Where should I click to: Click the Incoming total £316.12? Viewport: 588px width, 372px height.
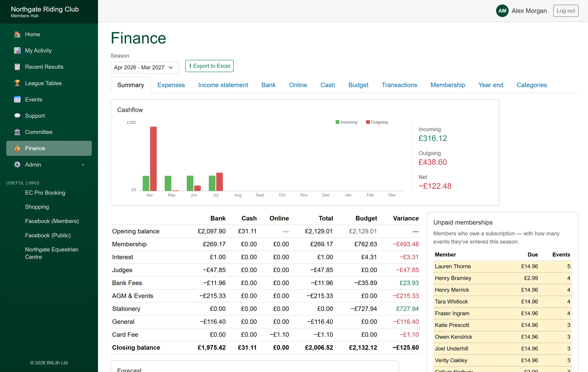click(x=433, y=138)
